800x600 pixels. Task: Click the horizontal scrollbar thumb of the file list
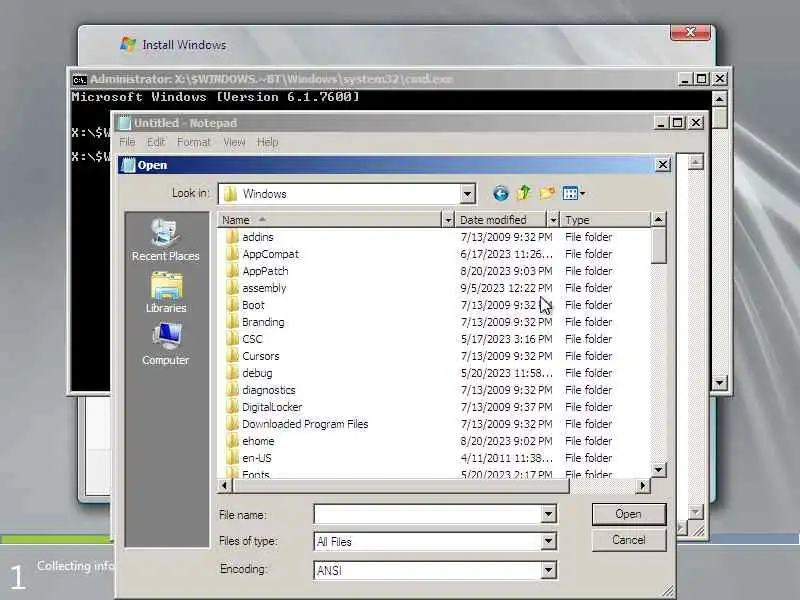[x=401, y=486]
